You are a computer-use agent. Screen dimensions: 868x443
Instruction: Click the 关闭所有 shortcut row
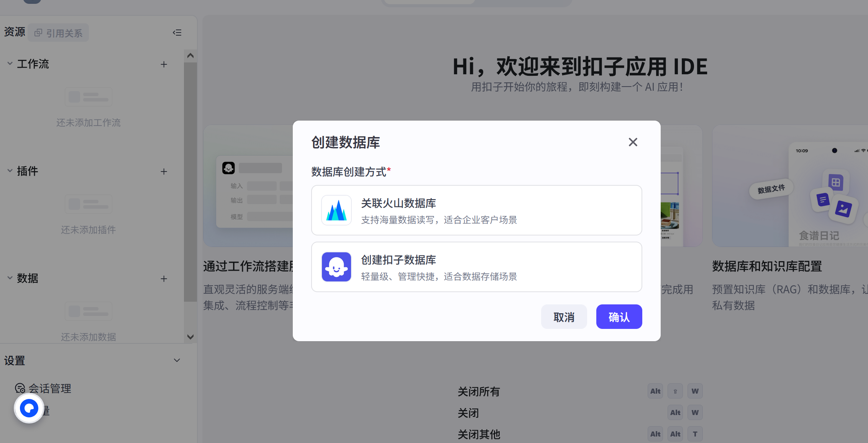[580, 391]
